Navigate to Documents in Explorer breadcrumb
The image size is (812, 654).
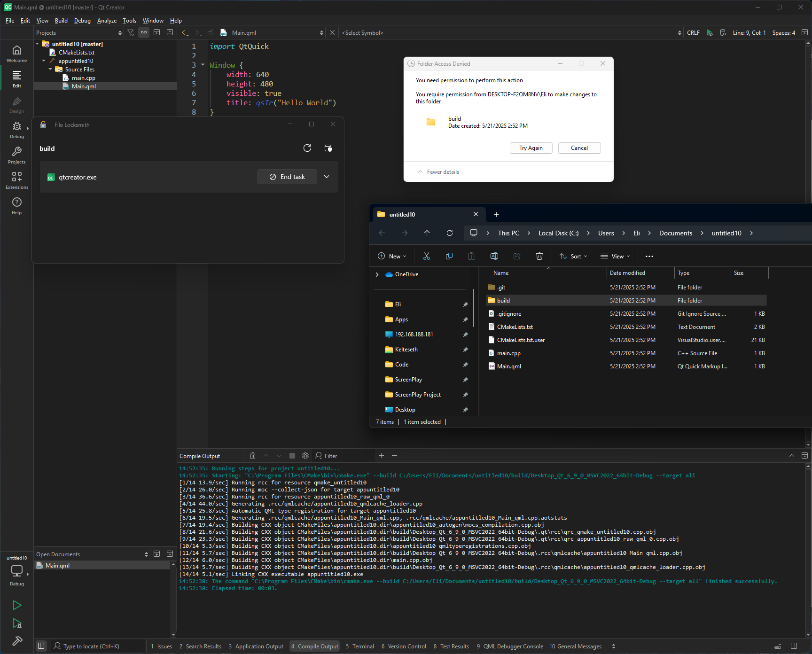(676, 233)
